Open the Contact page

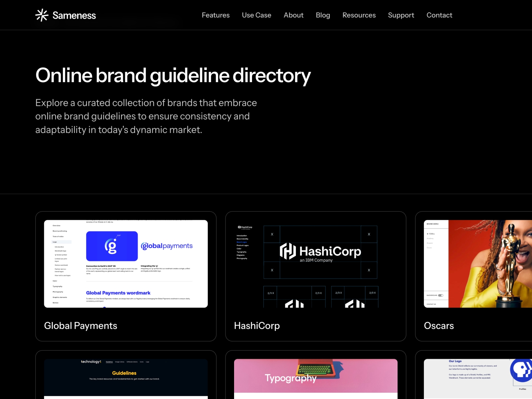tap(439, 15)
